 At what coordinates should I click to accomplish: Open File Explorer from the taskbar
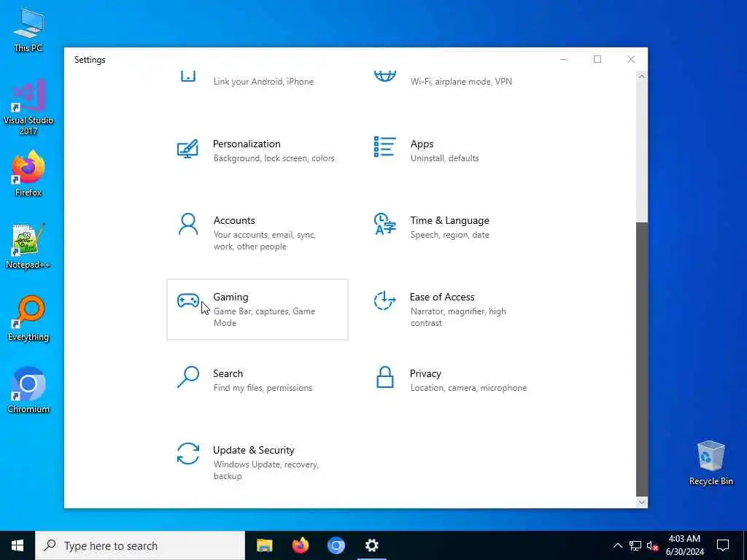click(x=264, y=545)
